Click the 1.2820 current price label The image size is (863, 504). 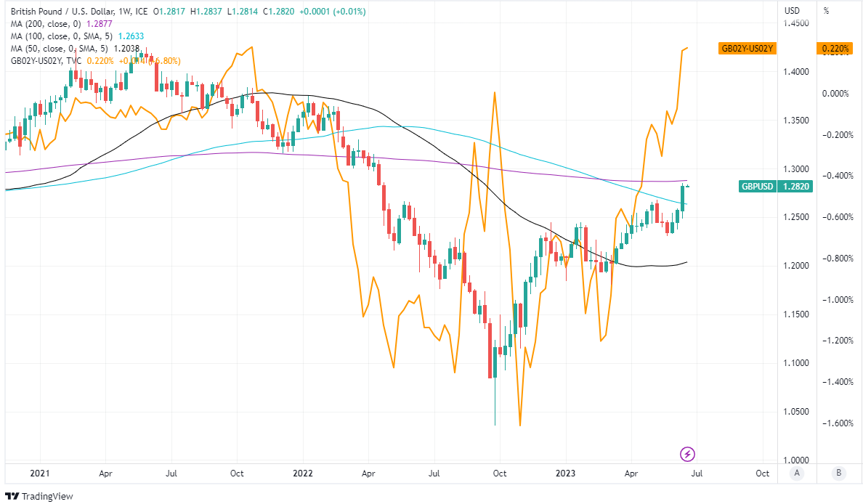coord(796,187)
